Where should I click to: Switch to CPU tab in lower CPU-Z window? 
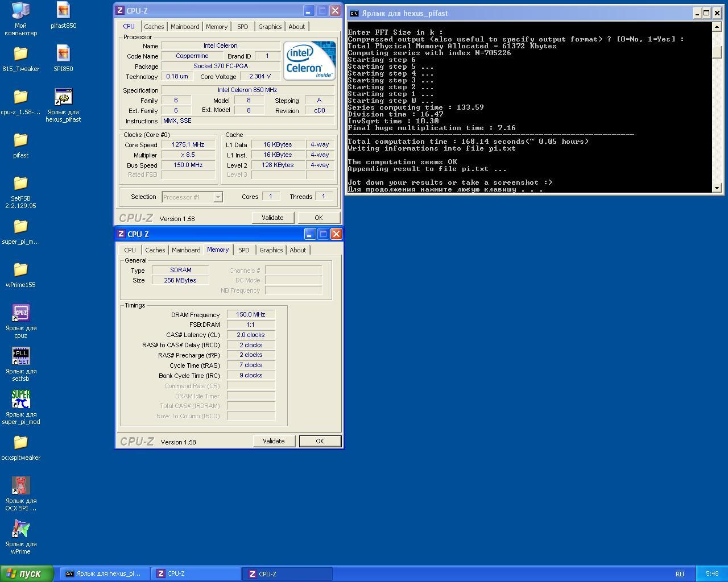130,250
